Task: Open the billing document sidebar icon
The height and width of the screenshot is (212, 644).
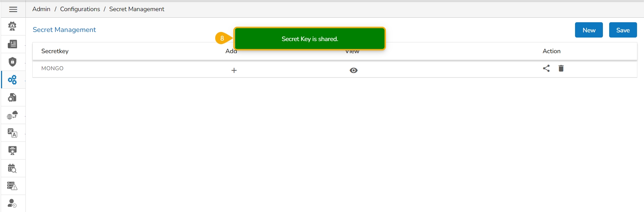Action: (x=13, y=44)
